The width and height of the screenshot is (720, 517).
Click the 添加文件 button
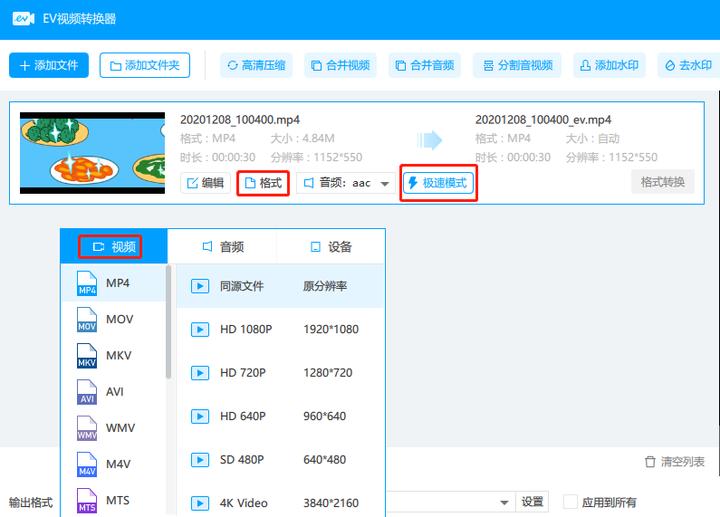pos(49,65)
